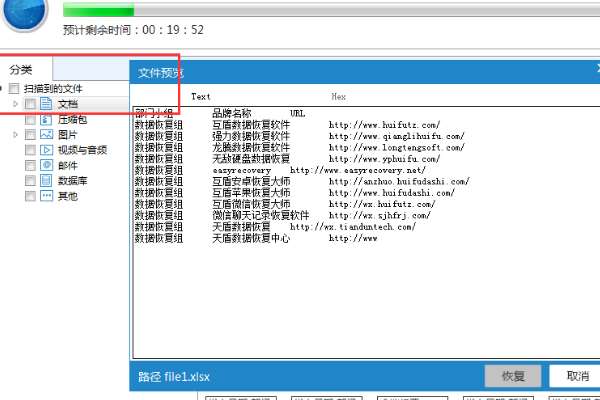The width and height of the screenshot is (600, 400).
Task: Click the 天盾数据恢复中心 text
Action: [251, 238]
